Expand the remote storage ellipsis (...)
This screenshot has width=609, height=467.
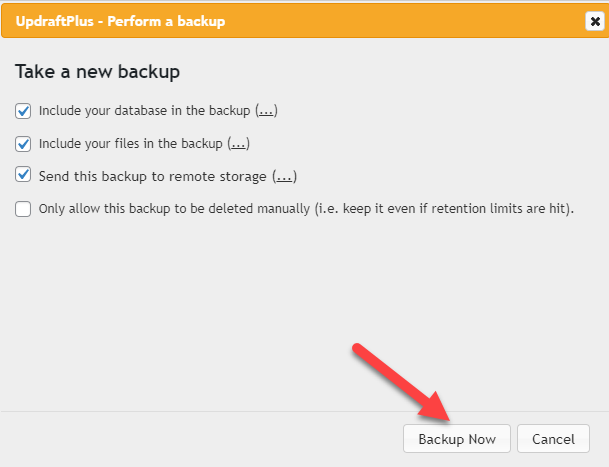tap(285, 176)
